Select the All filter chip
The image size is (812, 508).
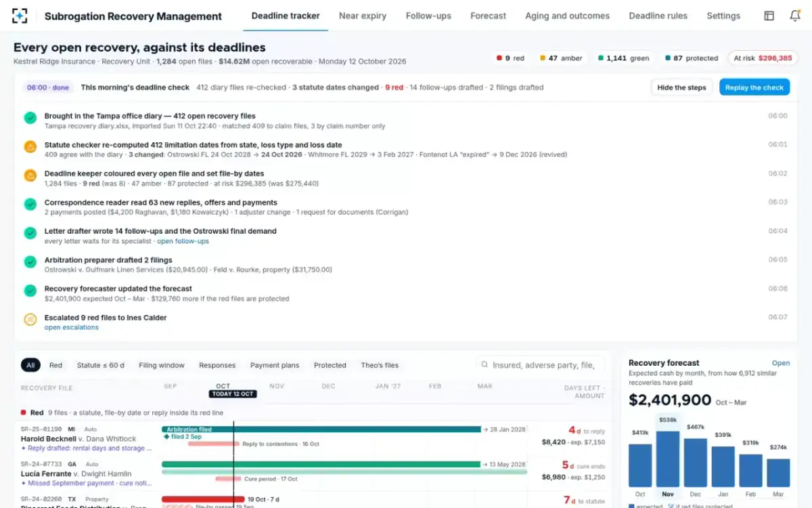coord(30,365)
